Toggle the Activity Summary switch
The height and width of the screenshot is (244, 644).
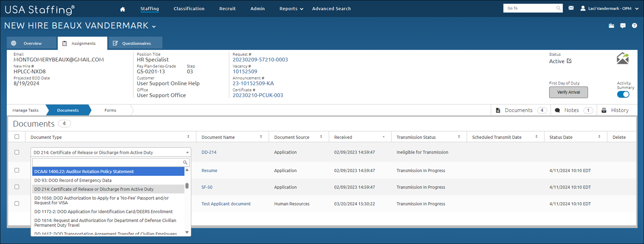point(623,94)
